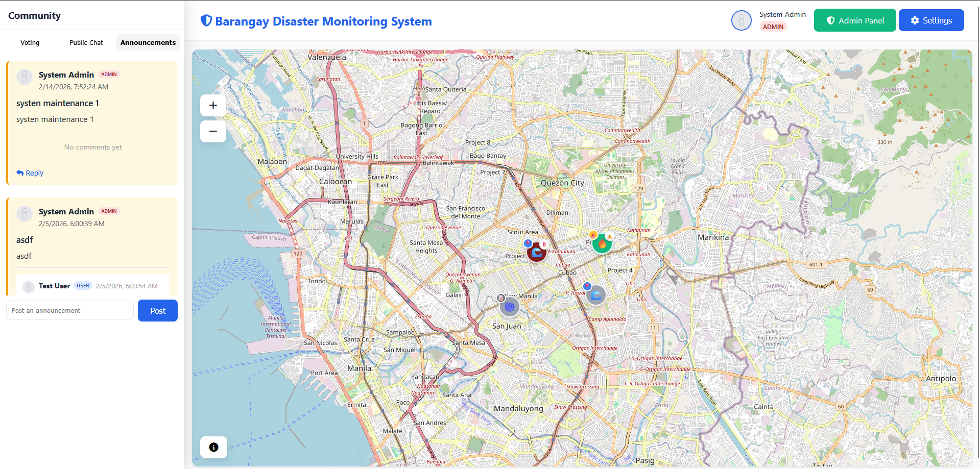This screenshot has height=469, width=980.
Task: Click the 'Cainta' map label
Action: tap(763, 407)
